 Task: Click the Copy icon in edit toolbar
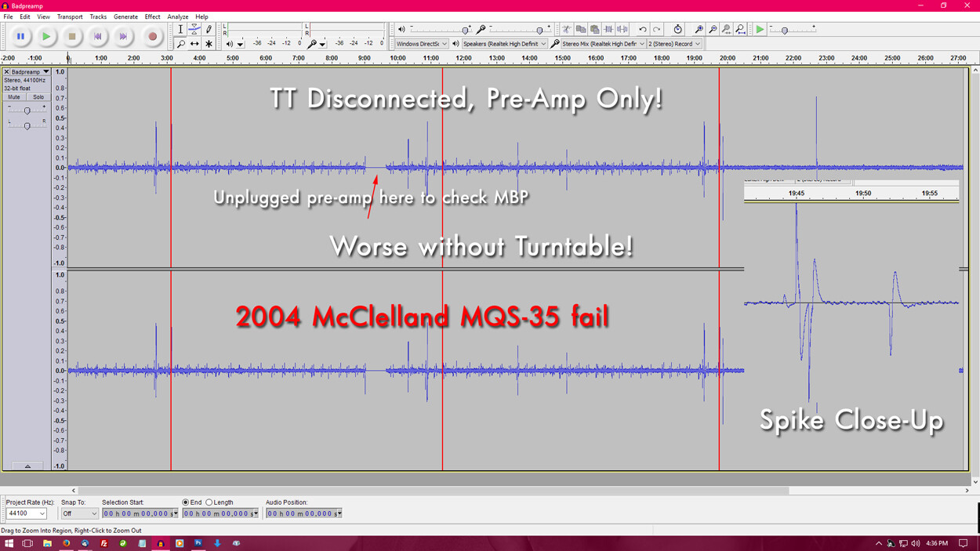click(580, 30)
